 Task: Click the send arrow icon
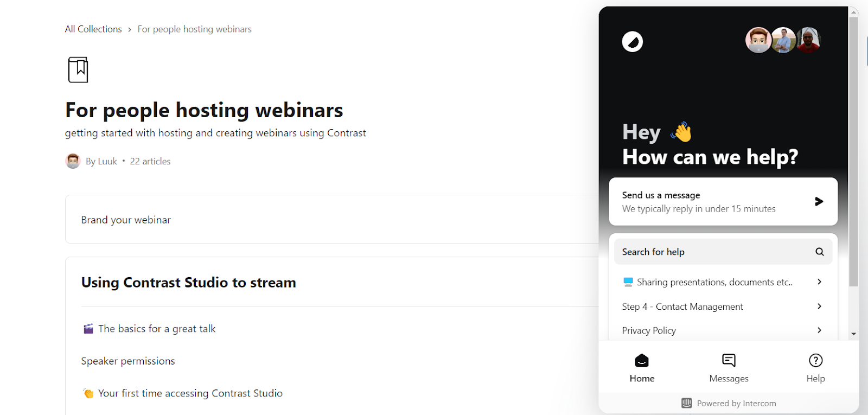click(x=819, y=201)
